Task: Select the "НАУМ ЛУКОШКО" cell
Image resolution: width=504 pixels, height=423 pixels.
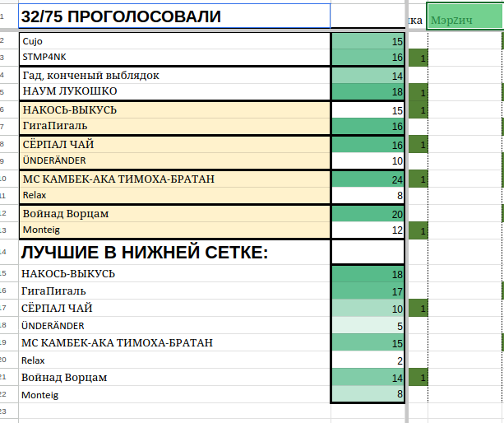Action: click(x=174, y=91)
